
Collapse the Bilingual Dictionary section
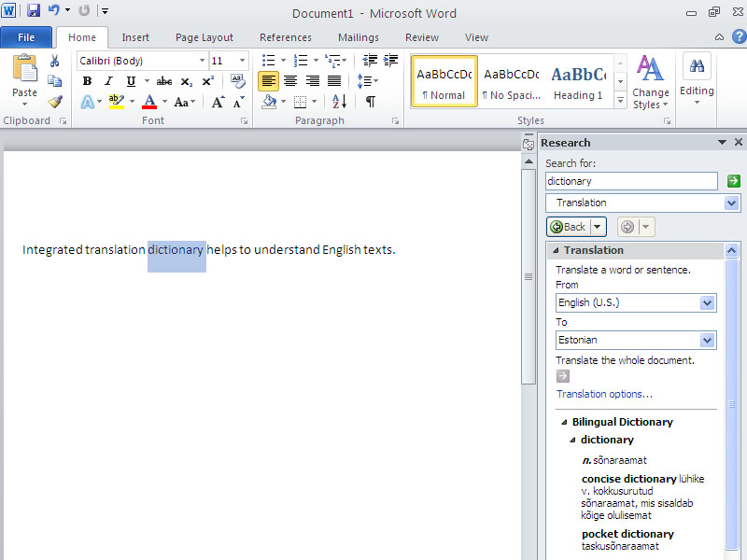pos(564,423)
